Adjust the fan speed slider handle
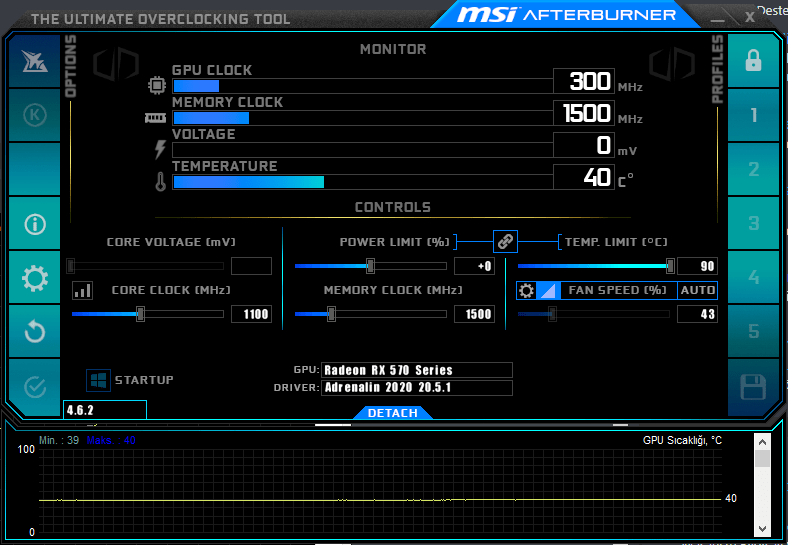The width and height of the screenshot is (788, 545). 552,314
